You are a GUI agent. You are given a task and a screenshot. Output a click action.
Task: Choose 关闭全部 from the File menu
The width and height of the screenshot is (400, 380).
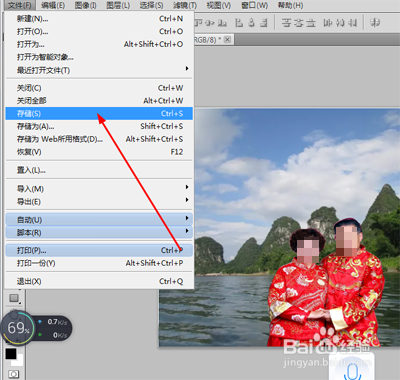[x=99, y=101]
